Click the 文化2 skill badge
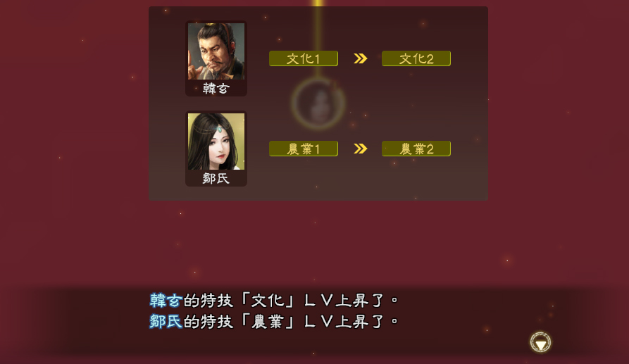Image resolution: width=629 pixels, height=364 pixels. coord(416,58)
